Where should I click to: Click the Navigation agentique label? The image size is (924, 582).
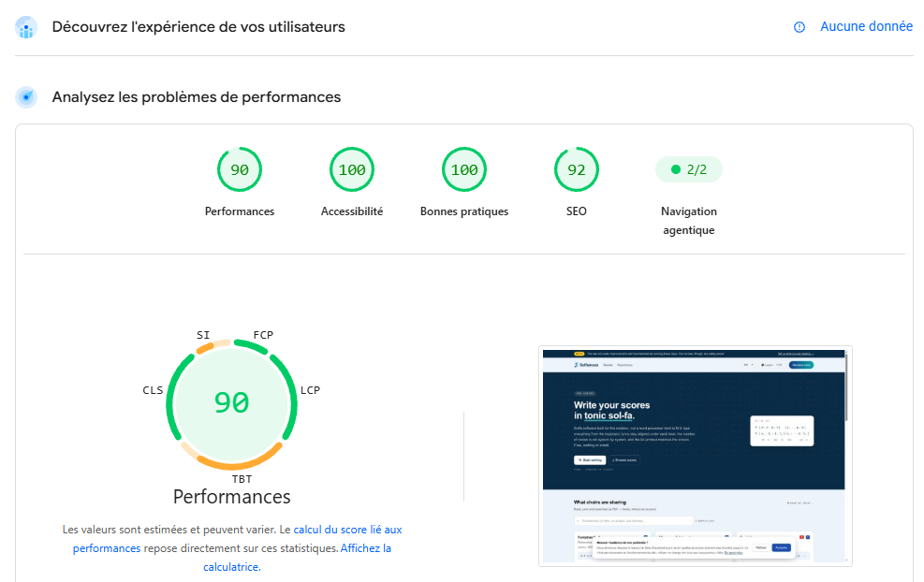[x=689, y=220]
